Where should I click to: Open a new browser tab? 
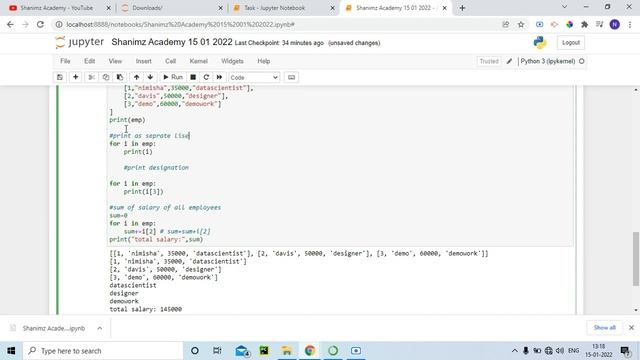462,8
